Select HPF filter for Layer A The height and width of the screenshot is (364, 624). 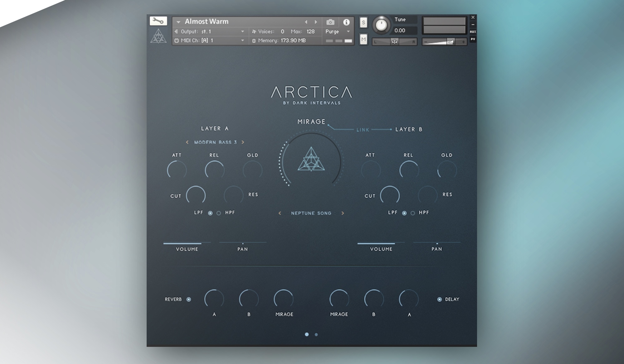tap(219, 213)
